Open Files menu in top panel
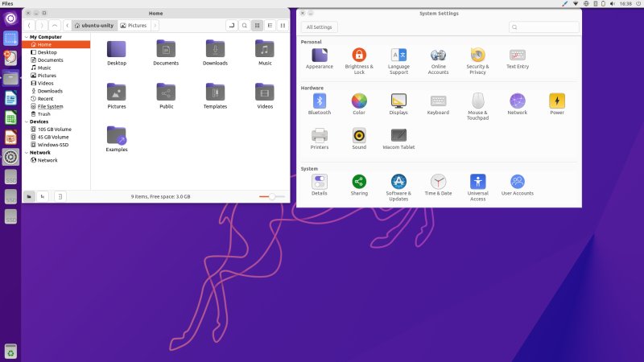Image resolution: width=644 pixels, height=362 pixels. pos(7,4)
